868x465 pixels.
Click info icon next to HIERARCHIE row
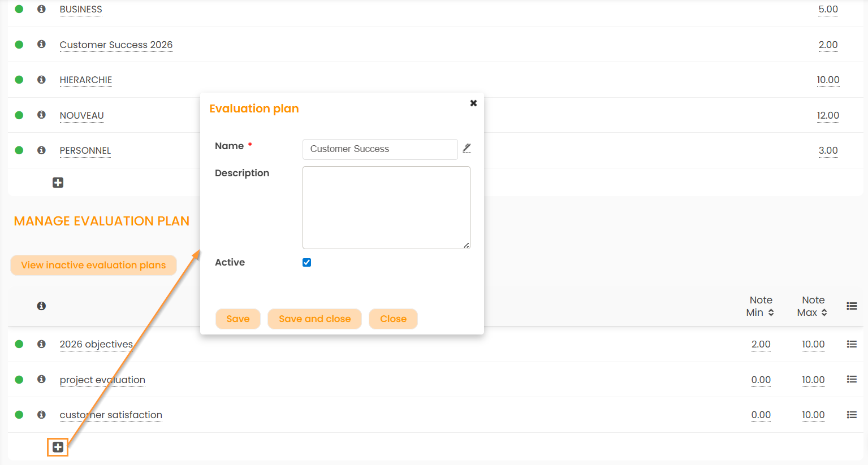(x=41, y=80)
